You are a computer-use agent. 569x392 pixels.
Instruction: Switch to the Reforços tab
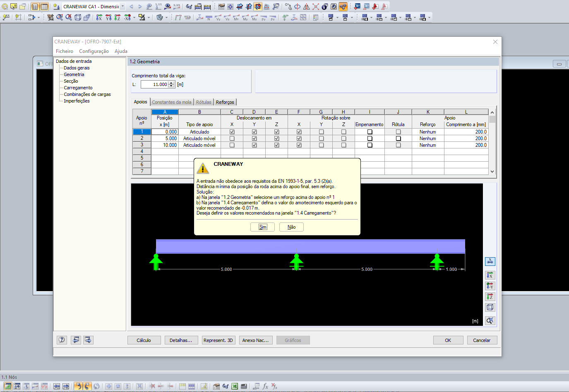(x=225, y=102)
